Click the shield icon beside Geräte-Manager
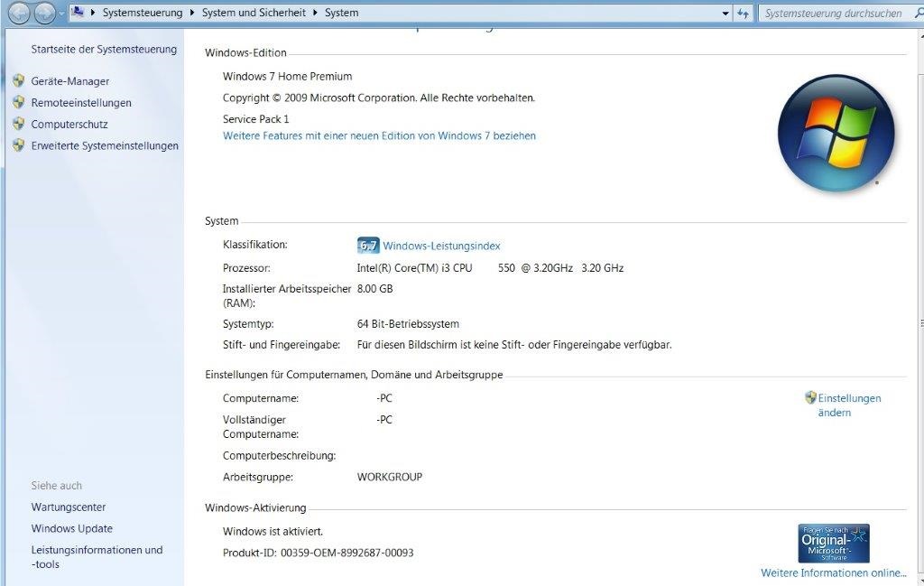The image size is (924, 586). click(x=18, y=80)
